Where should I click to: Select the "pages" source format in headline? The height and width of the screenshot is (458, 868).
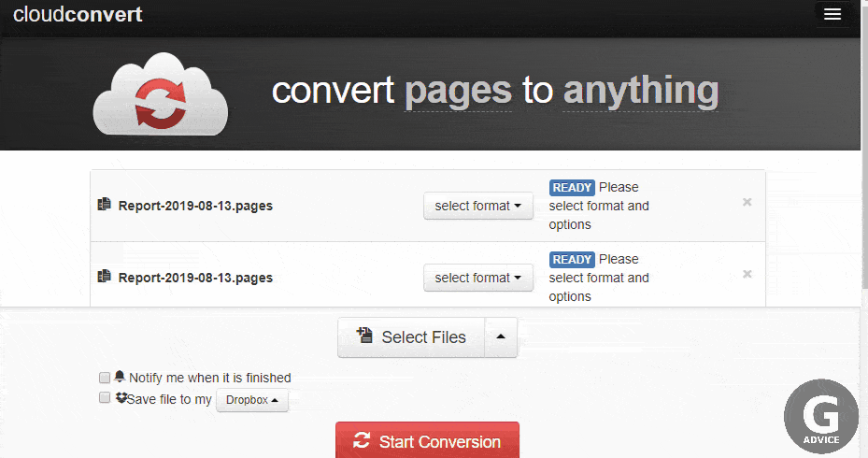(x=458, y=91)
